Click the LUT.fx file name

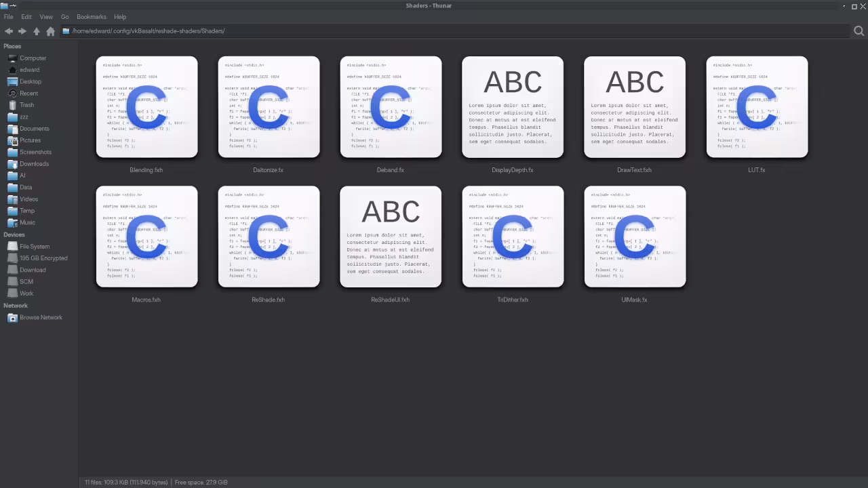click(x=757, y=170)
